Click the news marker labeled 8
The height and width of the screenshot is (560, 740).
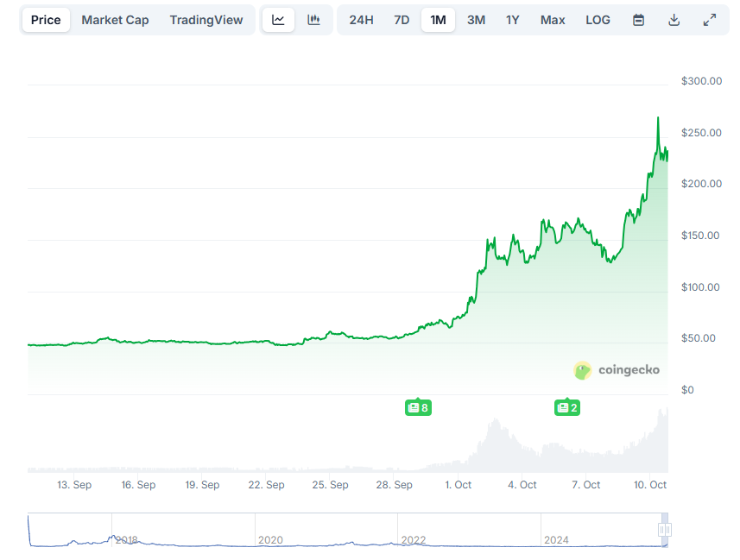click(418, 407)
